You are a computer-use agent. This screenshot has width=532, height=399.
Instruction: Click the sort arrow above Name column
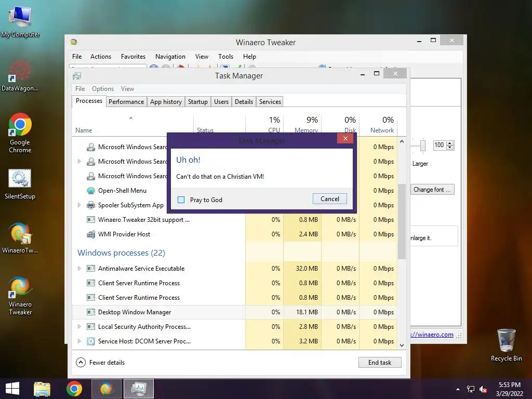click(x=130, y=118)
